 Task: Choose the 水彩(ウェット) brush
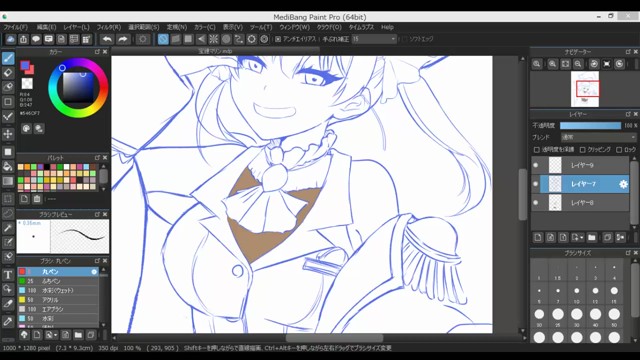coord(58,291)
